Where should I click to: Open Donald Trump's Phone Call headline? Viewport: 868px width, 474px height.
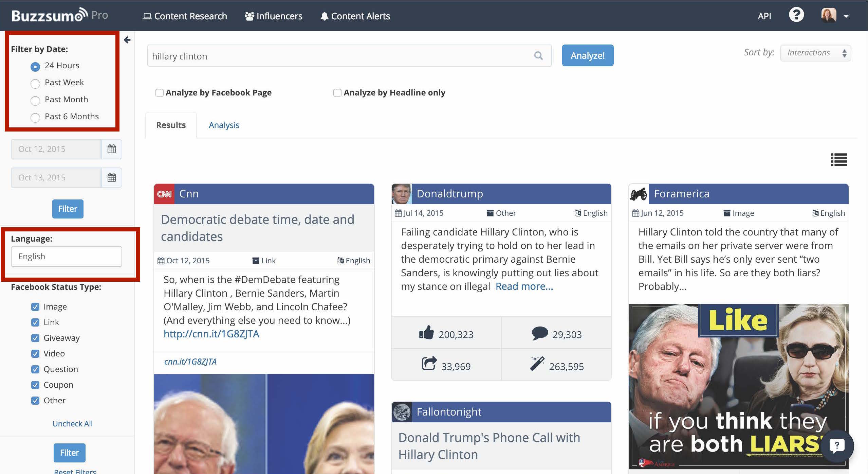[489, 446]
